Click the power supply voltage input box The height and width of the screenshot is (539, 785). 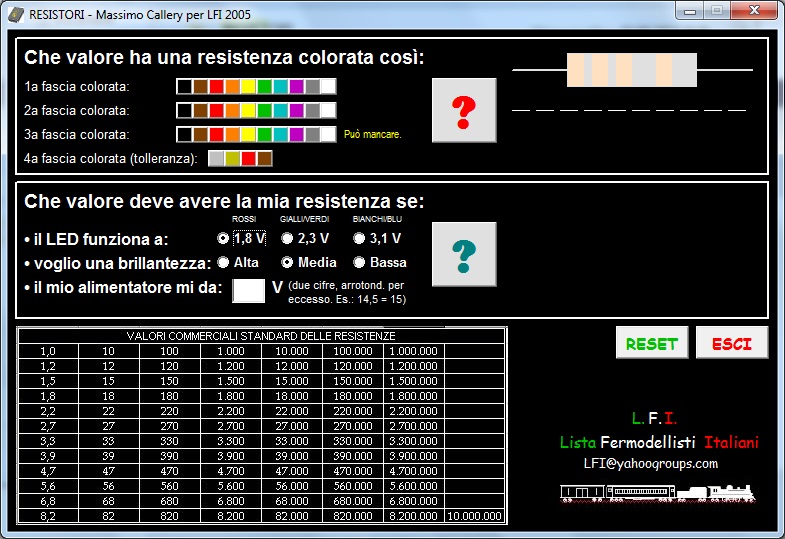pyautogui.click(x=248, y=290)
